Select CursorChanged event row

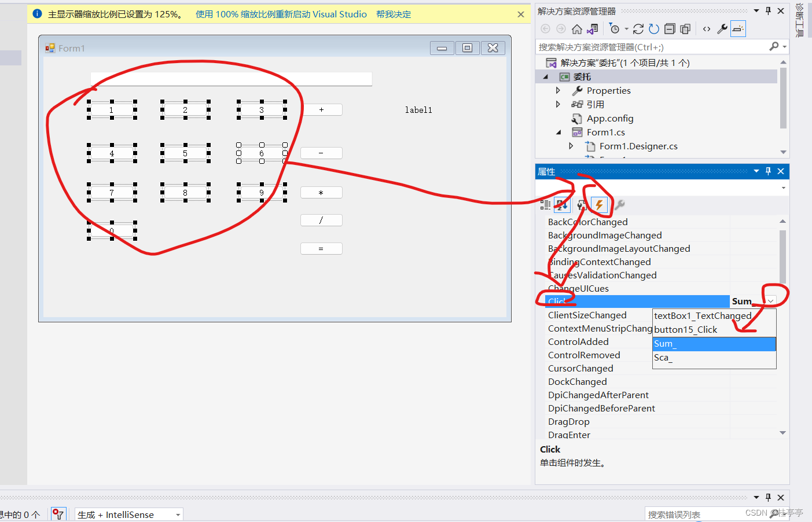click(x=600, y=368)
